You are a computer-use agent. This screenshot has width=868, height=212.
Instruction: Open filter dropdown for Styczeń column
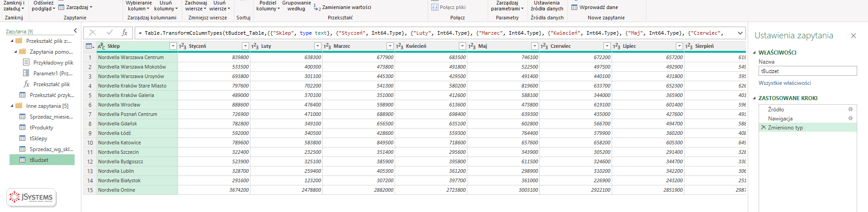(245, 46)
